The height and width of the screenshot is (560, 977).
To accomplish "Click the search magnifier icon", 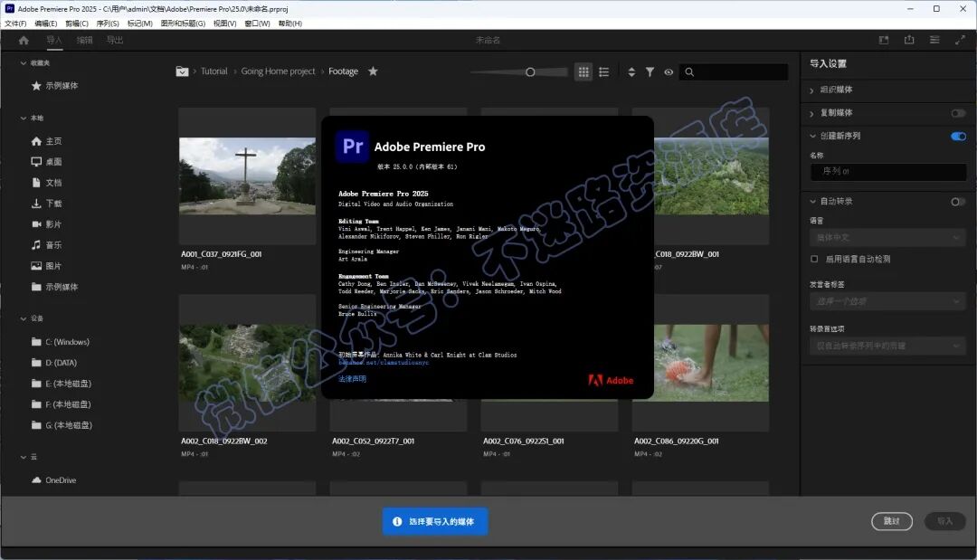I will [x=689, y=72].
